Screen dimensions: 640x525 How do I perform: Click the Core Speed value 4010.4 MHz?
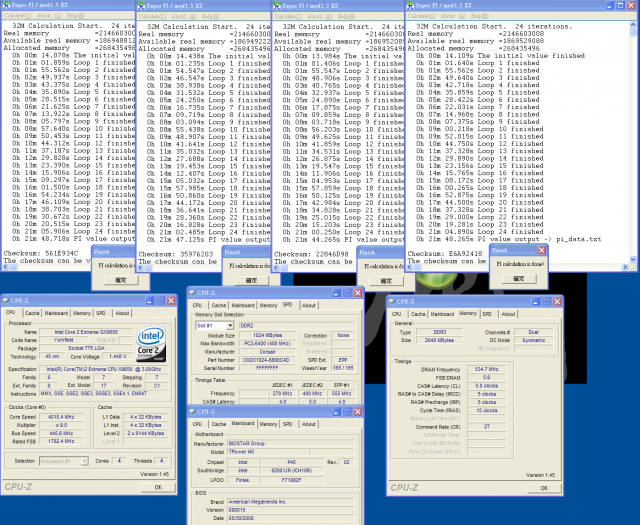tap(61, 417)
